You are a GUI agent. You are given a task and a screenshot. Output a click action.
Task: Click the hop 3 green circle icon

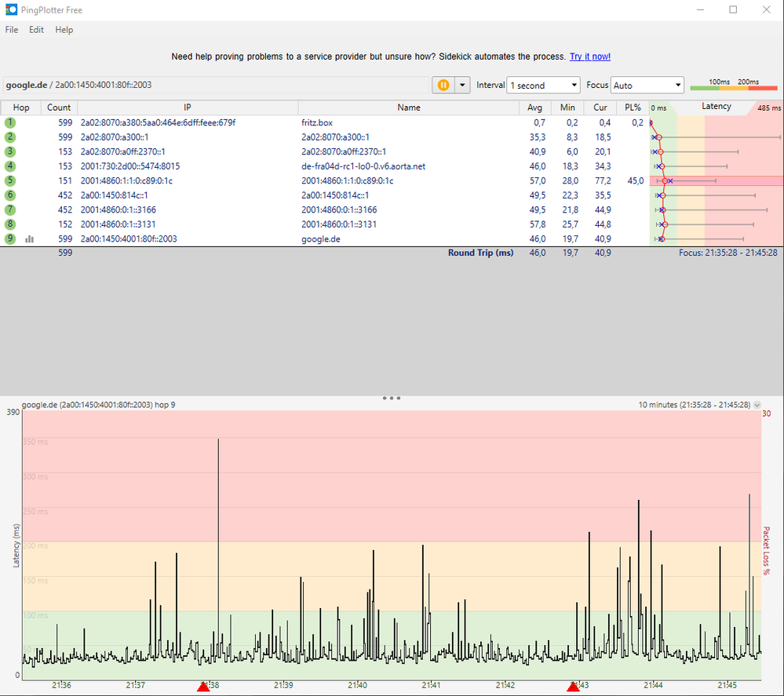(x=10, y=151)
